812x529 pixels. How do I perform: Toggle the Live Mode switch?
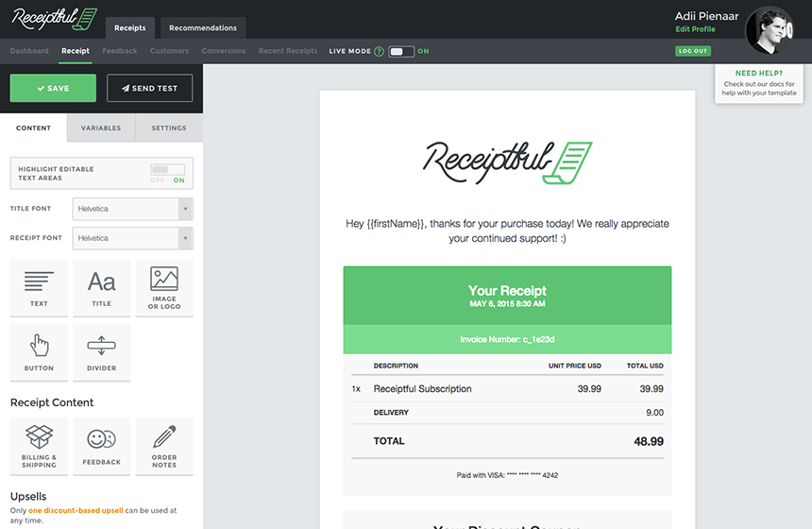coord(401,51)
